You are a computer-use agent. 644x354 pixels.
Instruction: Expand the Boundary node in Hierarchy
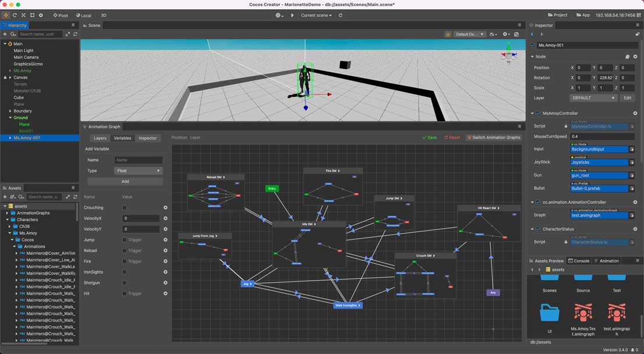(x=10, y=111)
